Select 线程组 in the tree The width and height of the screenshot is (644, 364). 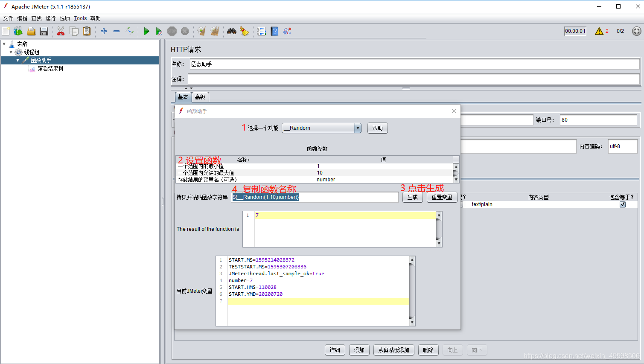32,52
